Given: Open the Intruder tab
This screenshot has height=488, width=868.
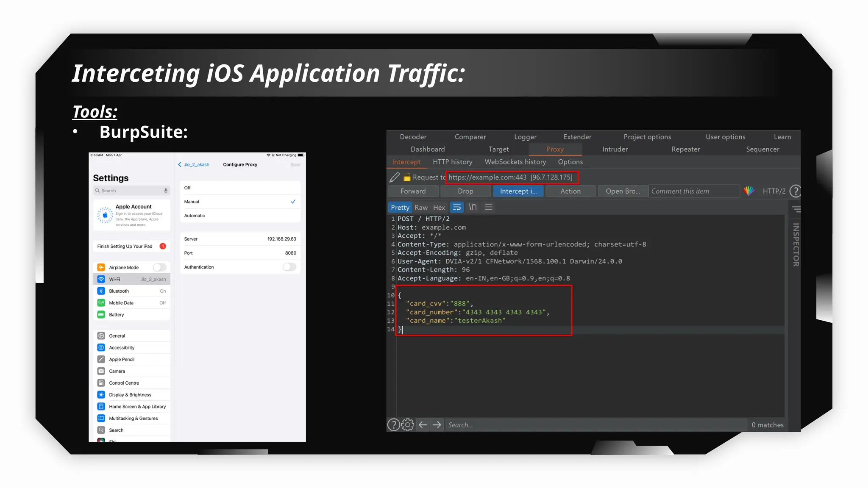Looking at the screenshot, I should pyautogui.click(x=615, y=149).
